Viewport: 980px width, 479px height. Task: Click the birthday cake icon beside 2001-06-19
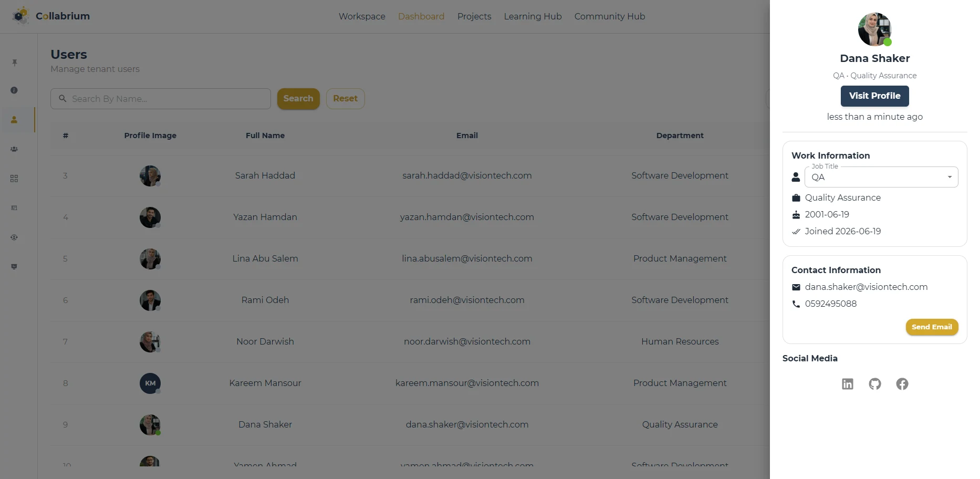pos(796,215)
